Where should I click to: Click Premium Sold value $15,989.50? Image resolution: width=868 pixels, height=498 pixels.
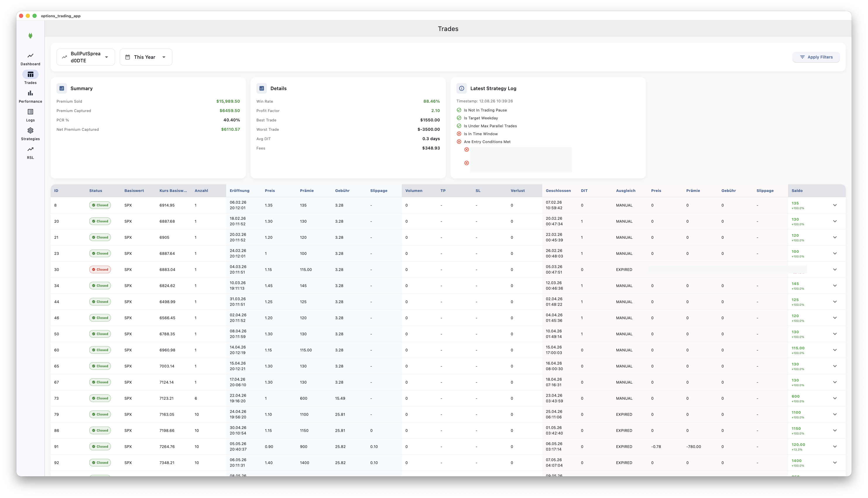(228, 101)
